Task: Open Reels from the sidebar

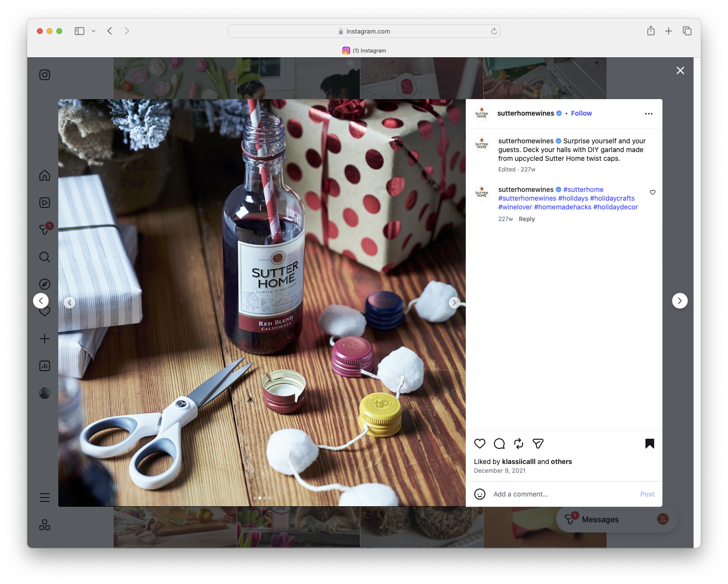Action: tap(44, 203)
